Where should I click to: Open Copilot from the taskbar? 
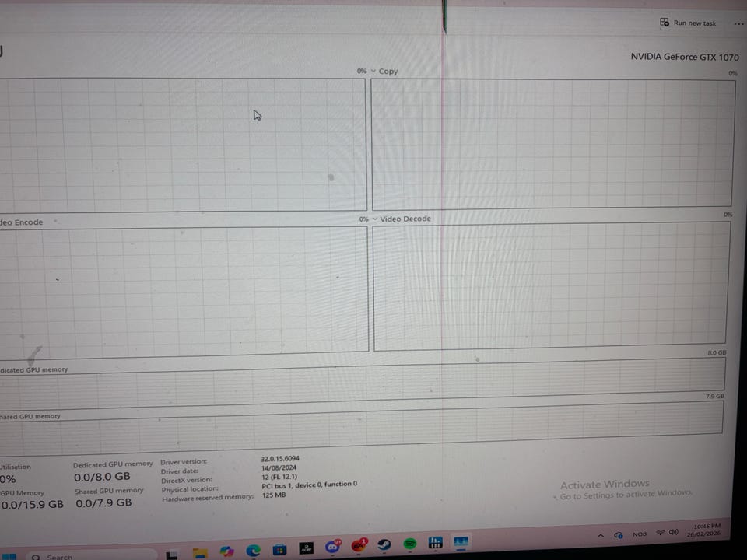[x=226, y=551]
